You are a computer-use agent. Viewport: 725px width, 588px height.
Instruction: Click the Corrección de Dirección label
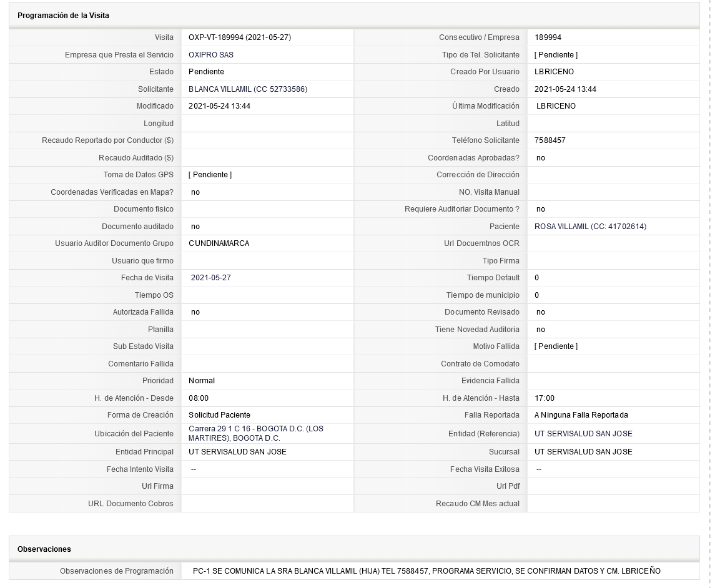(x=478, y=175)
